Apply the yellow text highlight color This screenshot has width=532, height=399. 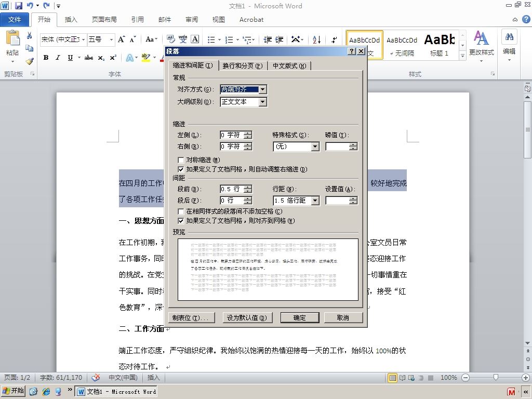(x=145, y=58)
